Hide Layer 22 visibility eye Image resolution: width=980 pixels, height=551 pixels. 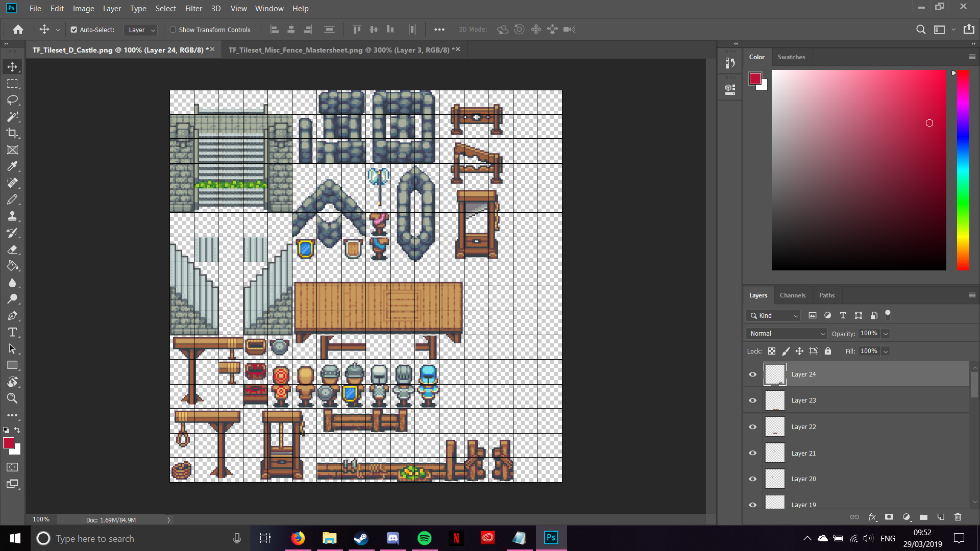[x=752, y=427]
